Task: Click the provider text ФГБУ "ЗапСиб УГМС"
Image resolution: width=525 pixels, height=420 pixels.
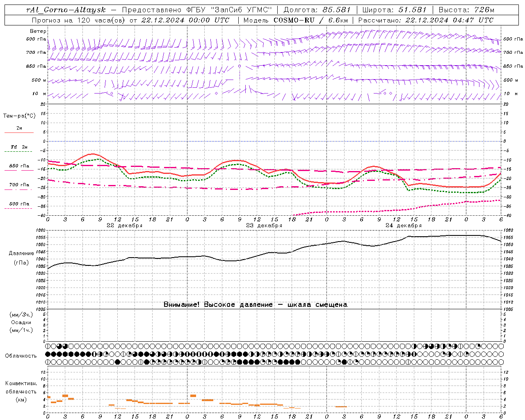Action: (x=228, y=10)
